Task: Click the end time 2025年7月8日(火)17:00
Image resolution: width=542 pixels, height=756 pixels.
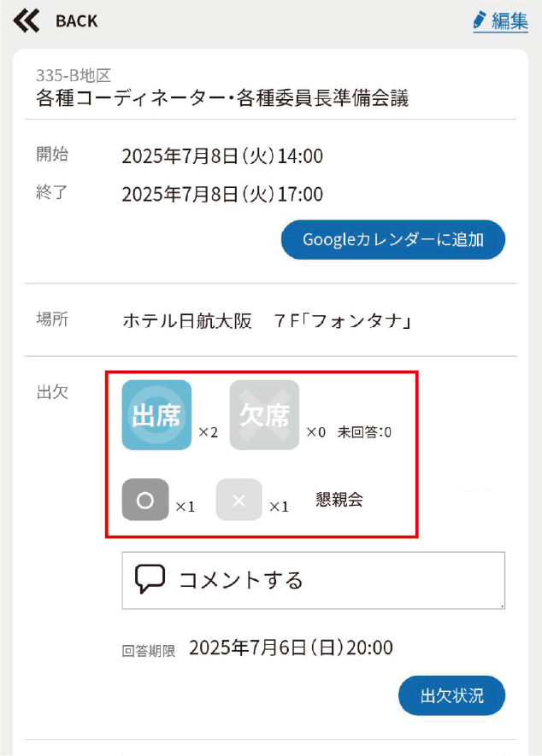Action: point(222,195)
